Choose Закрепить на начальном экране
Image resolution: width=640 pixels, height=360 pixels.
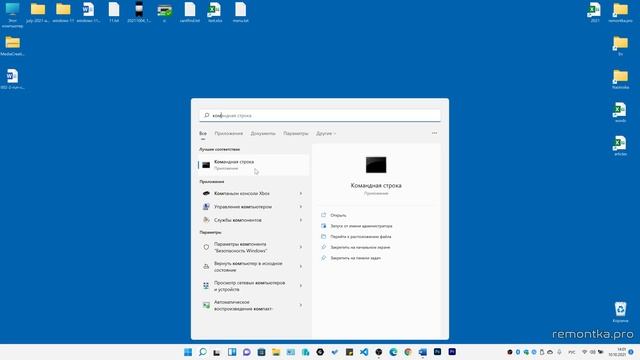(x=360, y=247)
